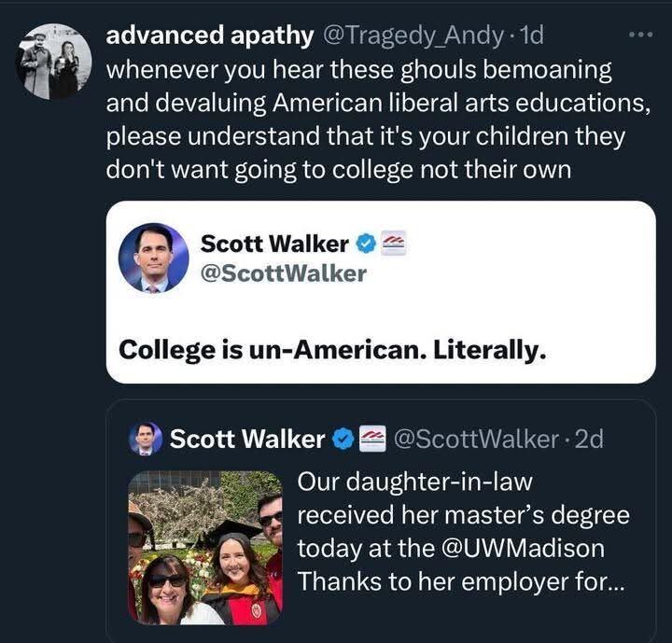Image resolution: width=672 pixels, height=643 pixels.
Task: Open the @UWMadison mention
Action: [x=523, y=548]
